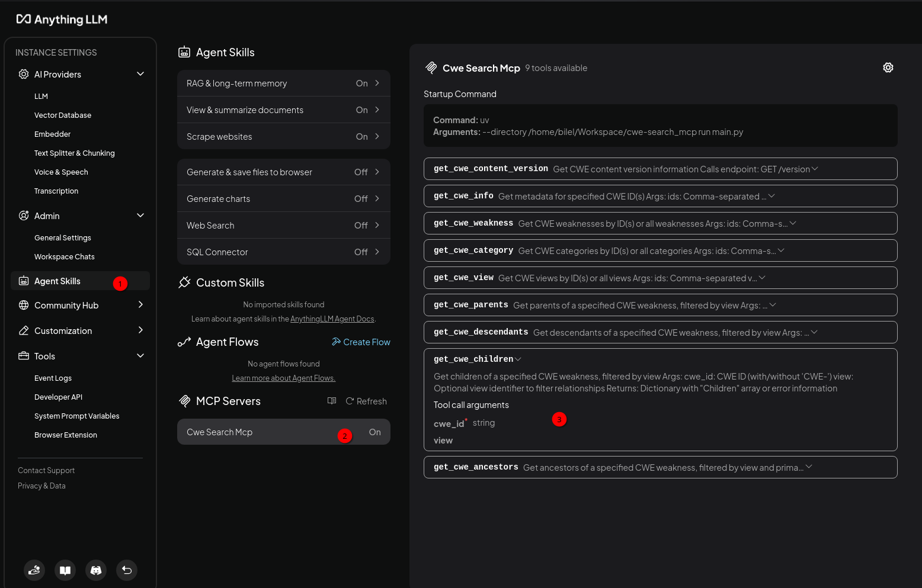Click the Discord icon in sidebar footer
Viewport: 922px width, 588px height.
[x=96, y=570]
